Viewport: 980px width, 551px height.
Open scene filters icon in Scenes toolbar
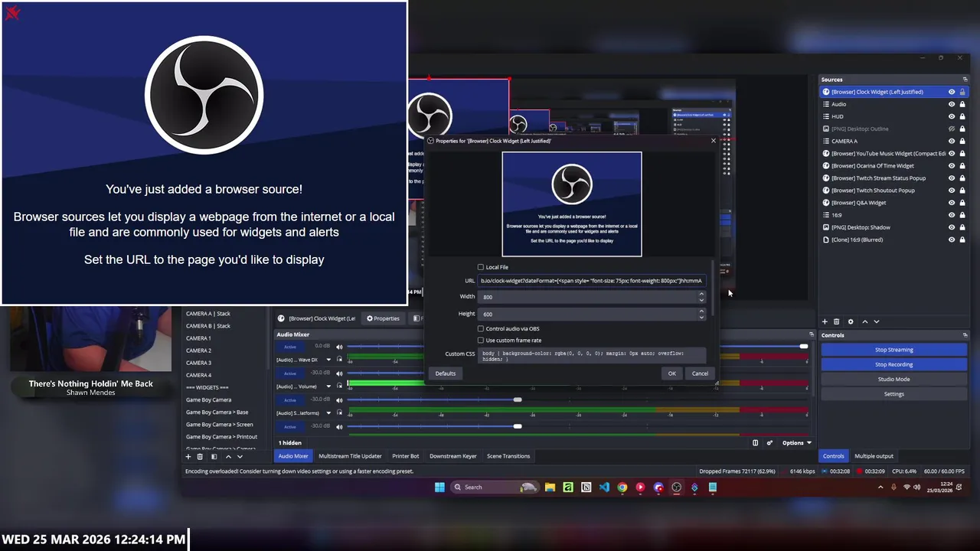214,456
